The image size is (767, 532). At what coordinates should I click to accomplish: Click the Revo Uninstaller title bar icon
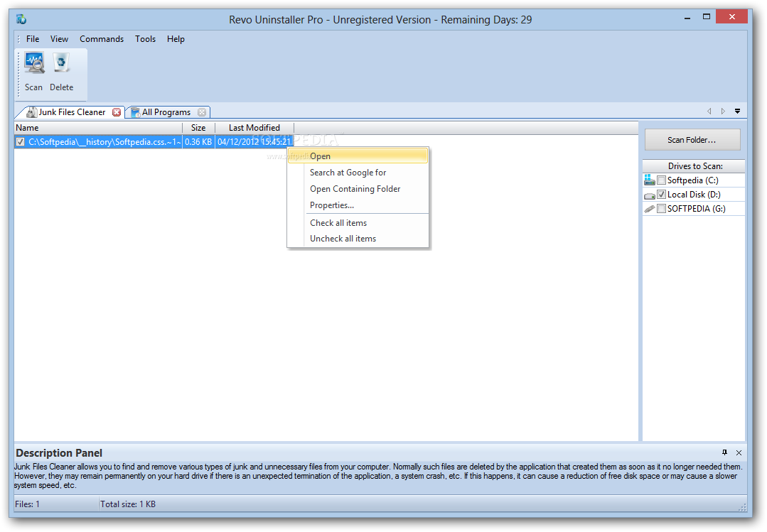pos(21,20)
